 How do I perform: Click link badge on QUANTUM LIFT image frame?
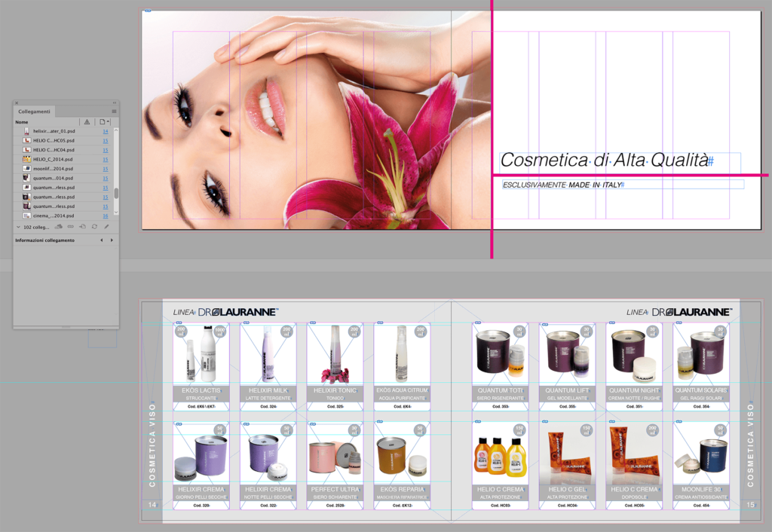click(544, 323)
